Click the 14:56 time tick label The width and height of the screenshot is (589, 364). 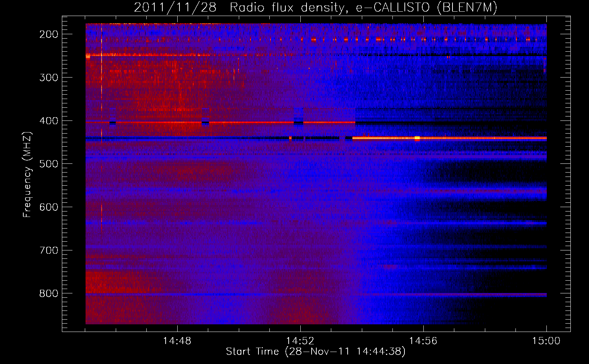423,341
